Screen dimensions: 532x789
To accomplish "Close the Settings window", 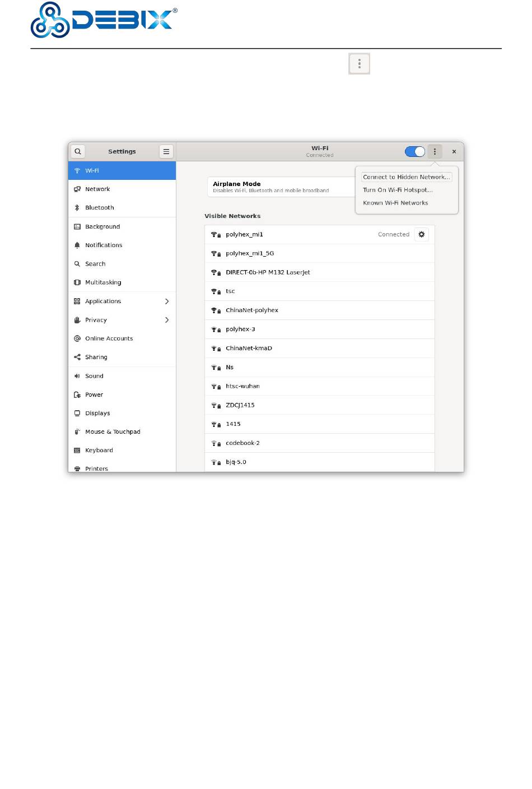I will point(454,151).
